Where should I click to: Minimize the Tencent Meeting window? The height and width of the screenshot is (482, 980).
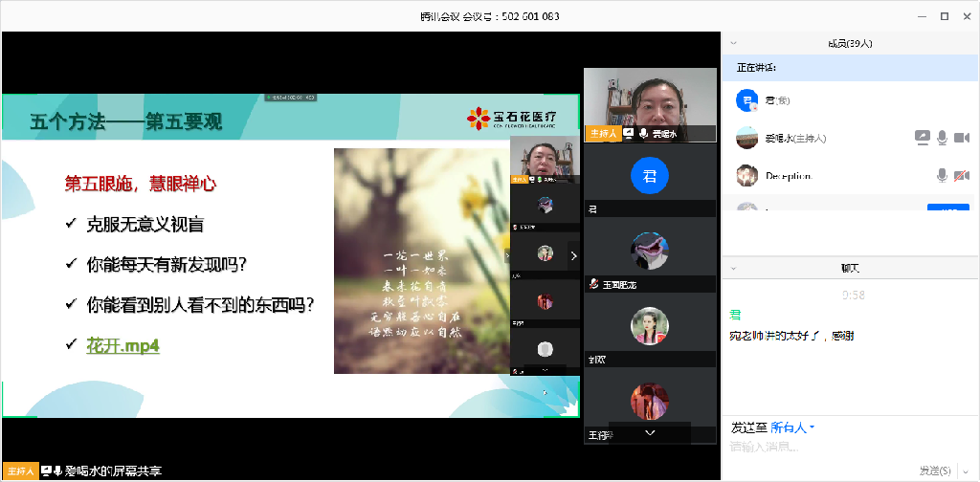[x=923, y=16]
